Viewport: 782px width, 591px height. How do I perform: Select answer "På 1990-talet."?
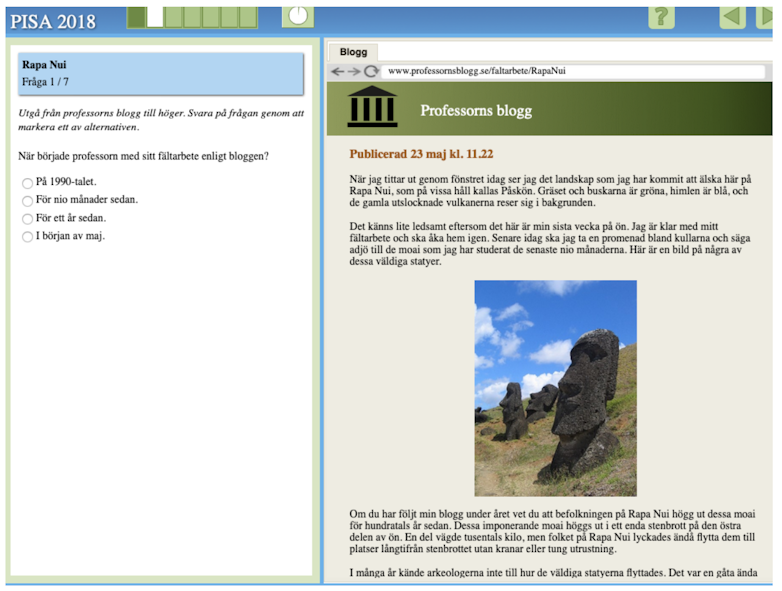click(27, 182)
